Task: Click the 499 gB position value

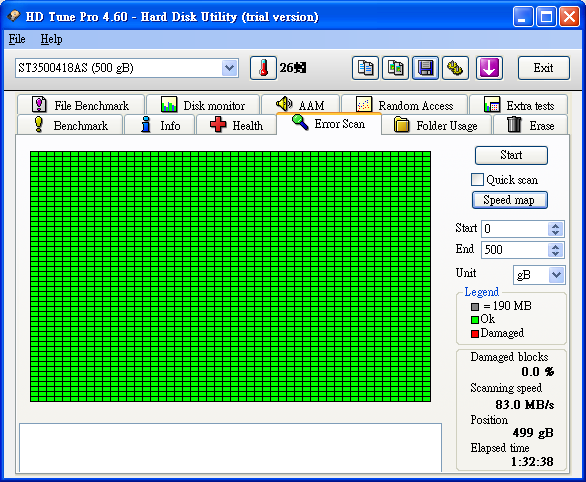Action: pos(533,433)
